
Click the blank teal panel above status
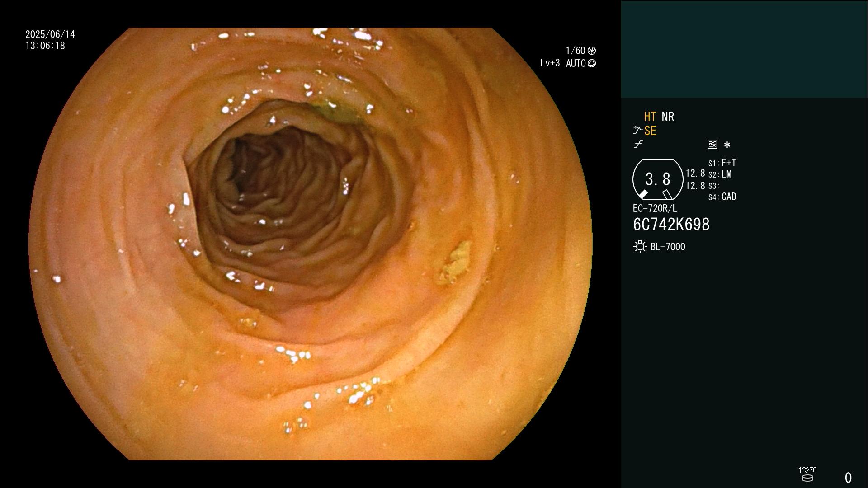point(744,49)
